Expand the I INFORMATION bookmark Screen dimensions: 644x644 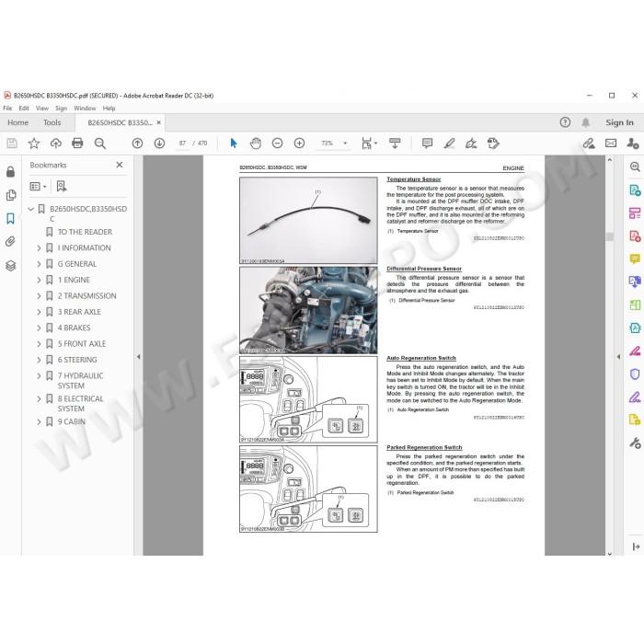tap(39, 248)
